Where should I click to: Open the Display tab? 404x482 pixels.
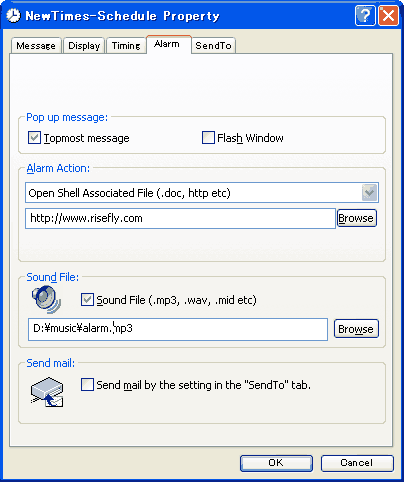84,46
